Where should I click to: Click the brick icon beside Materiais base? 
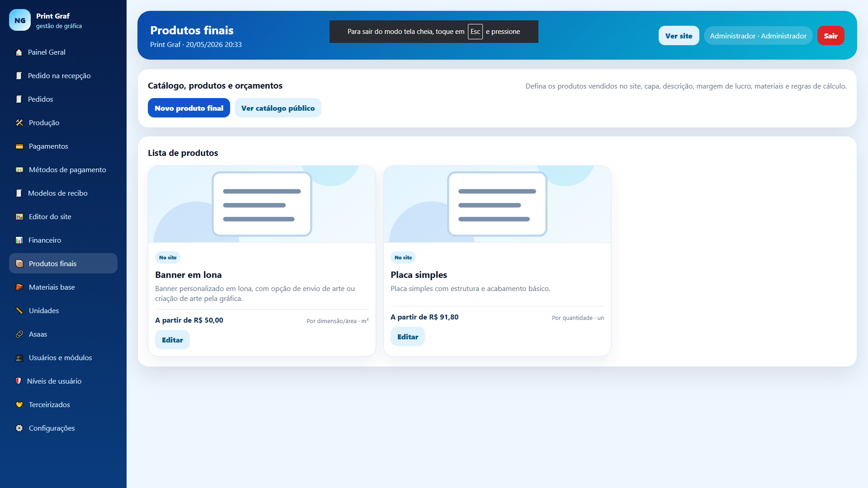(19, 287)
